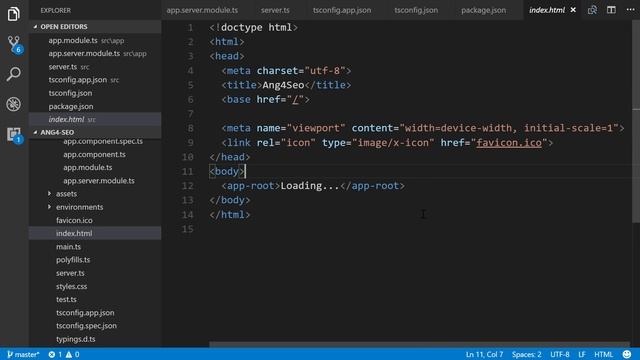Viewport: 640px width, 360px height.
Task: Switch to the tsconfig.json tab
Action: point(416,10)
